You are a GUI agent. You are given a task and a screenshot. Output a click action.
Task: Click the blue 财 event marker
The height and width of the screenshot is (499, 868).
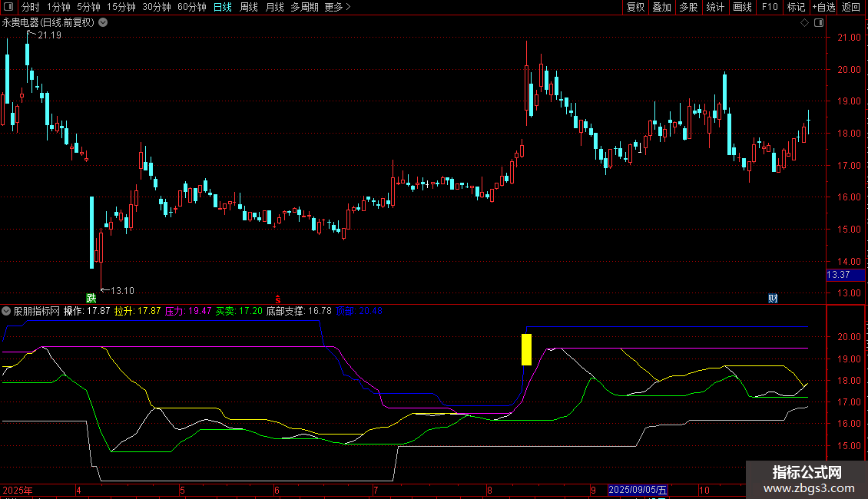coord(773,298)
